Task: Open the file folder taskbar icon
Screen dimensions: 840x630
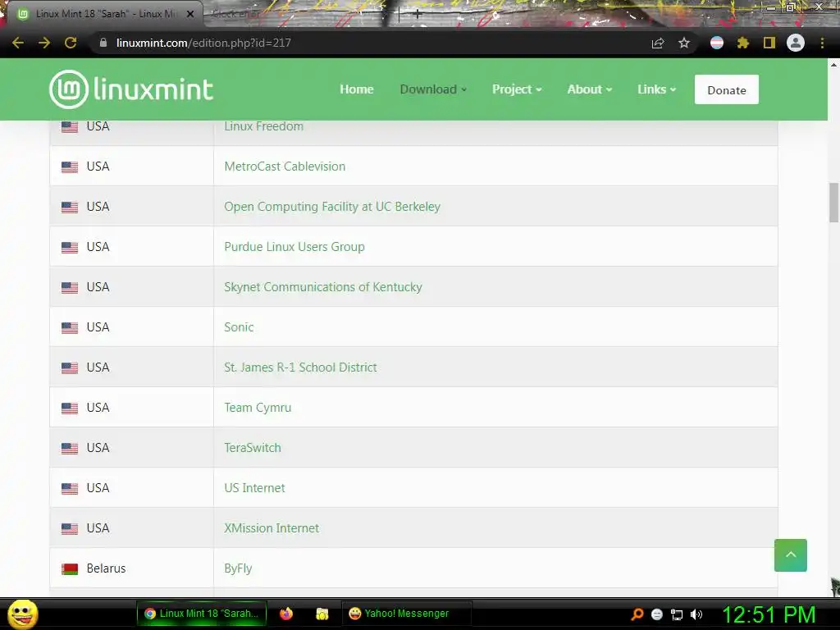Action: pyautogui.click(x=322, y=614)
